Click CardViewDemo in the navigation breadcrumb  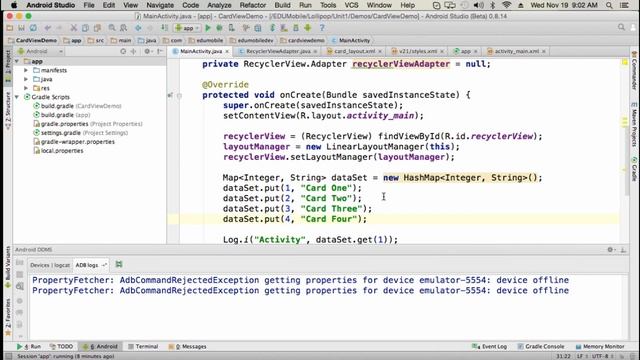click(32, 40)
